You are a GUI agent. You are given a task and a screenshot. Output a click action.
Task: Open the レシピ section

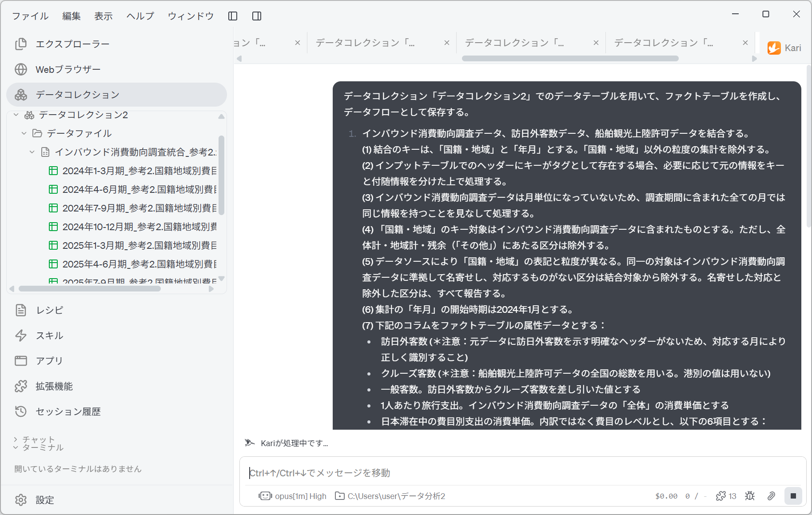coord(116,310)
